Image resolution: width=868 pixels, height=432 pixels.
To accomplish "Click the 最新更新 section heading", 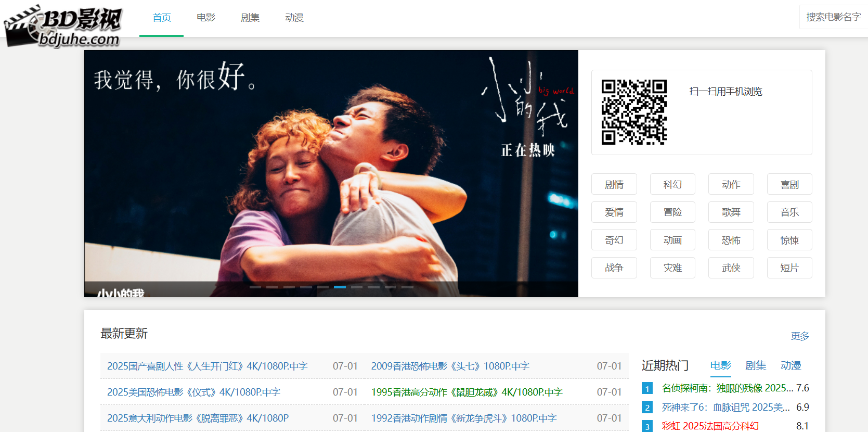I will (x=124, y=334).
